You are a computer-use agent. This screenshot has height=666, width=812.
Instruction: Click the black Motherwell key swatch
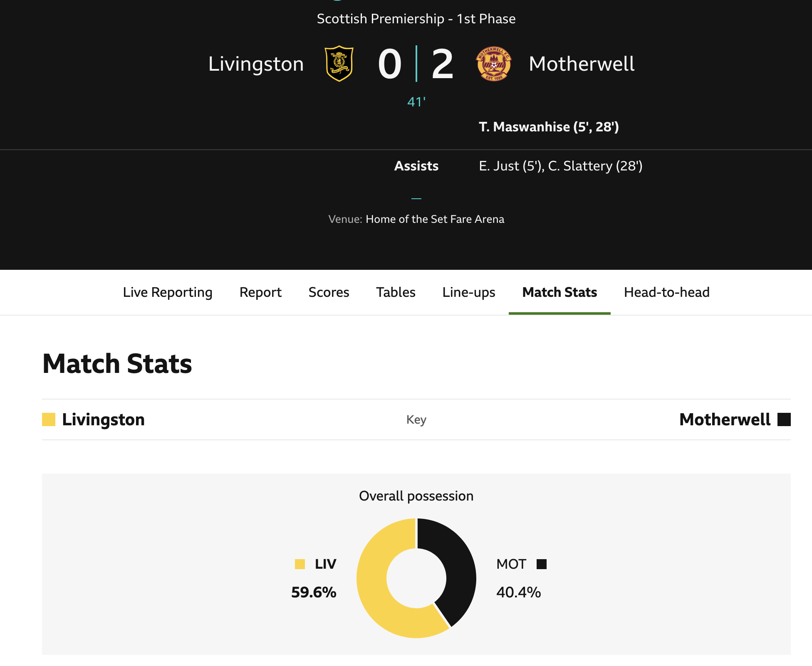(x=784, y=419)
